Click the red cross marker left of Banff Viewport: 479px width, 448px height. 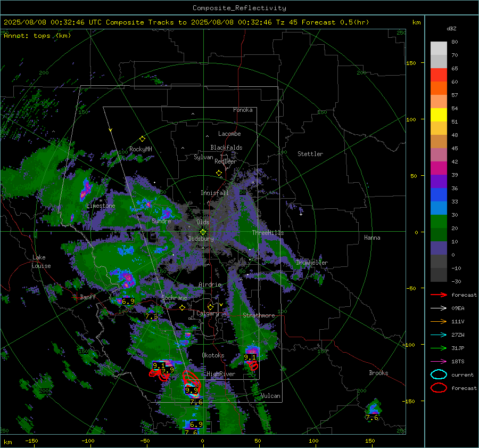(76, 297)
